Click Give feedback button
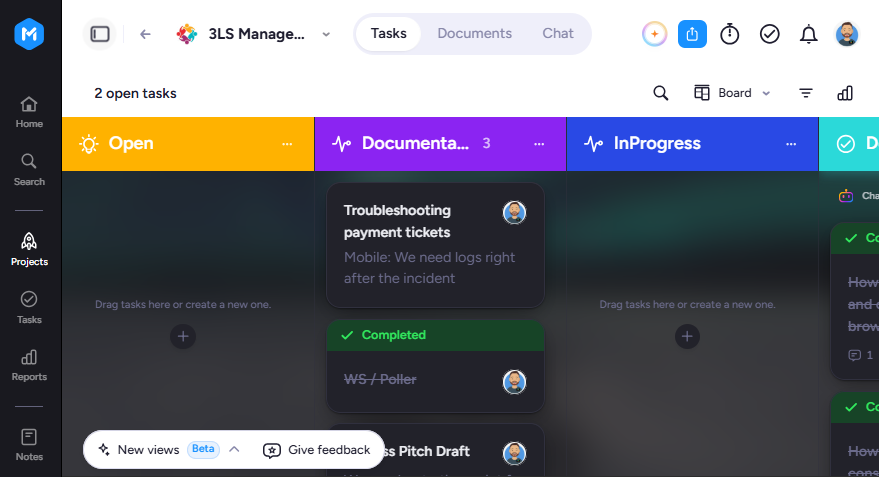 (x=317, y=450)
